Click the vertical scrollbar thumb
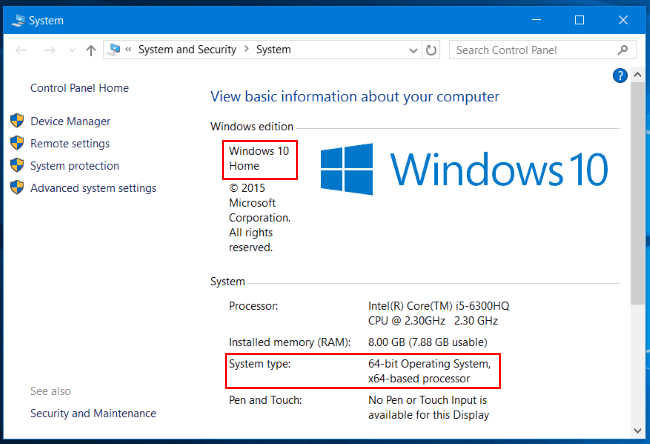 tap(638, 193)
